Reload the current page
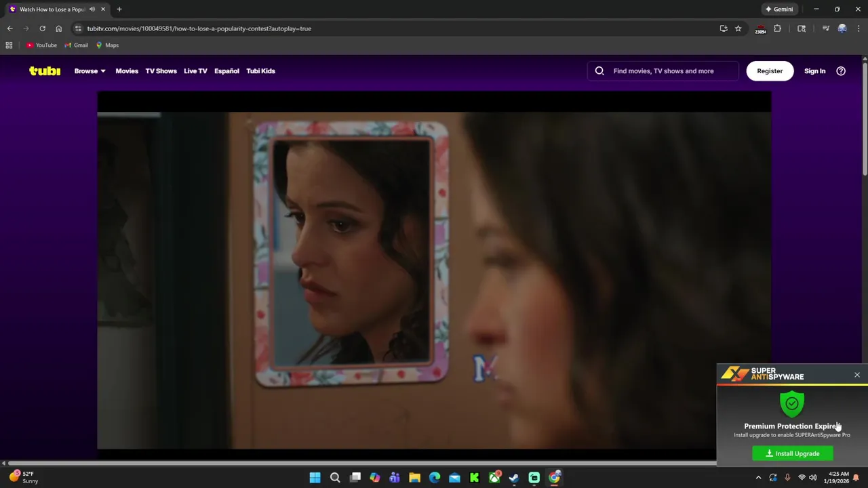Viewport: 868px width, 488px height. pos(42,28)
